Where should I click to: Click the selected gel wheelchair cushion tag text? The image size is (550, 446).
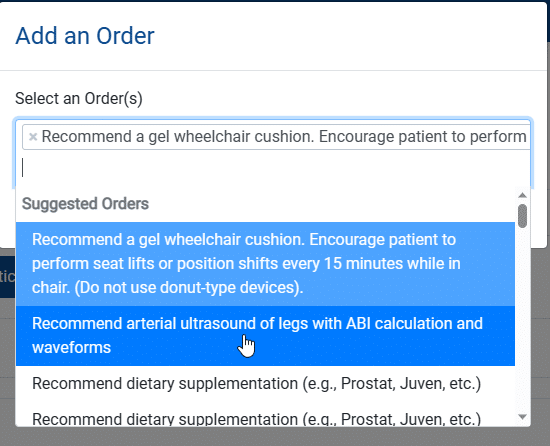284,137
